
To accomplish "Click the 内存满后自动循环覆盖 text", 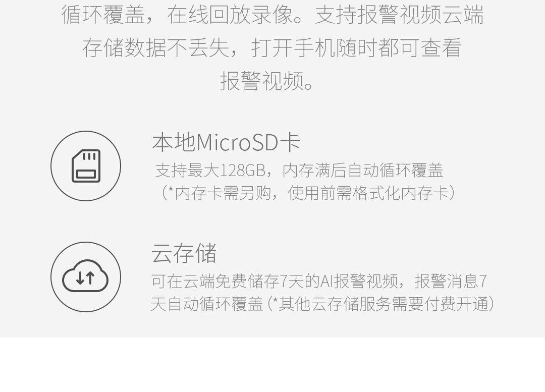I will pyautogui.click(x=363, y=171).
